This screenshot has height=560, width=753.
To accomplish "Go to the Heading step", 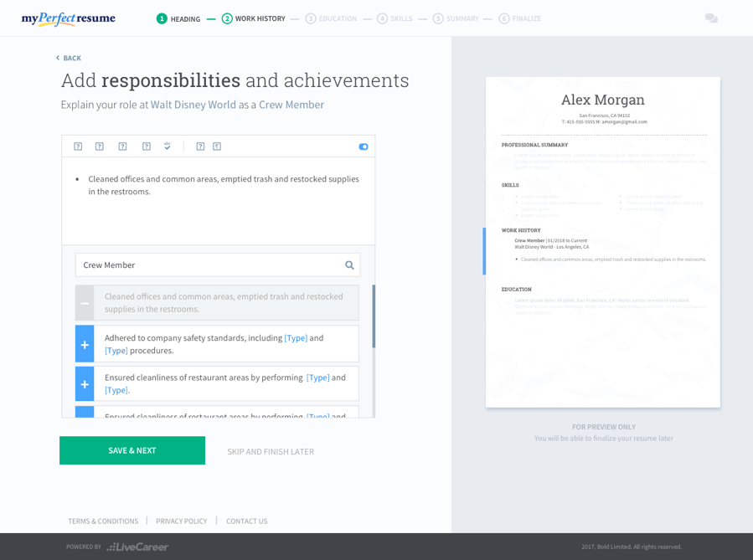I will tap(185, 18).
